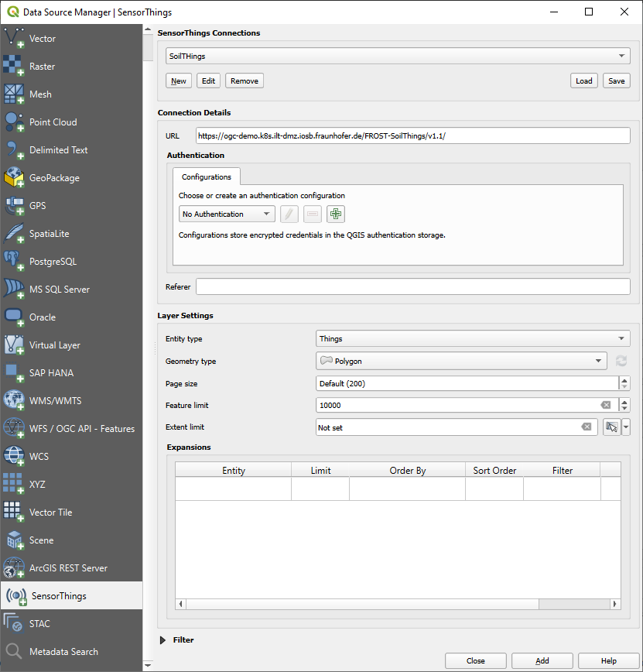
Task: Add new authentication configuration with green plus
Action: pyautogui.click(x=336, y=214)
